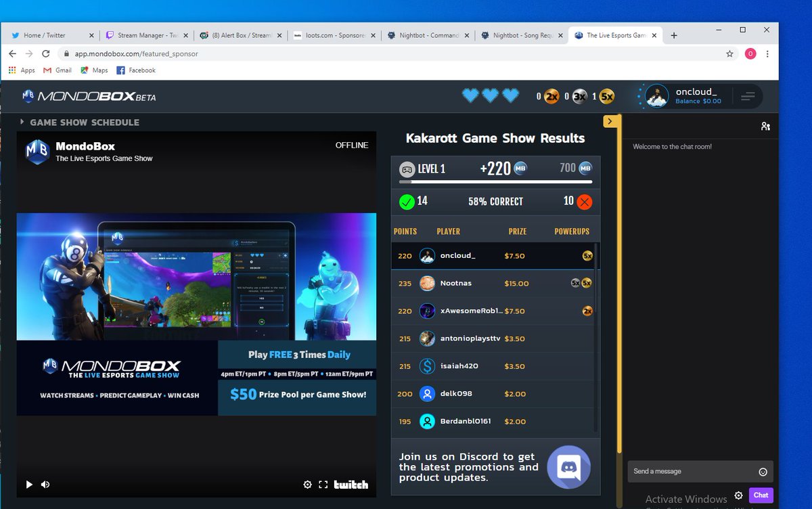Click 58% CORRECT text
This screenshot has height=509, width=812.
point(495,202)
